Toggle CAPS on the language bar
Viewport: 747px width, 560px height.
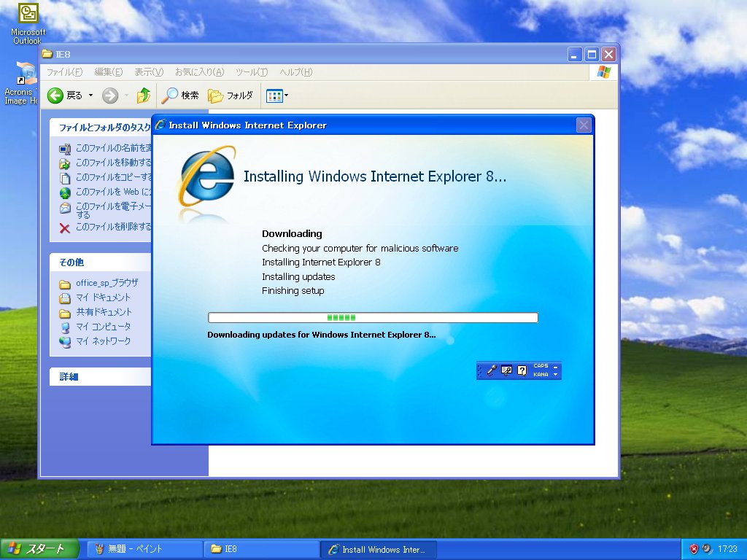[541, 366]
